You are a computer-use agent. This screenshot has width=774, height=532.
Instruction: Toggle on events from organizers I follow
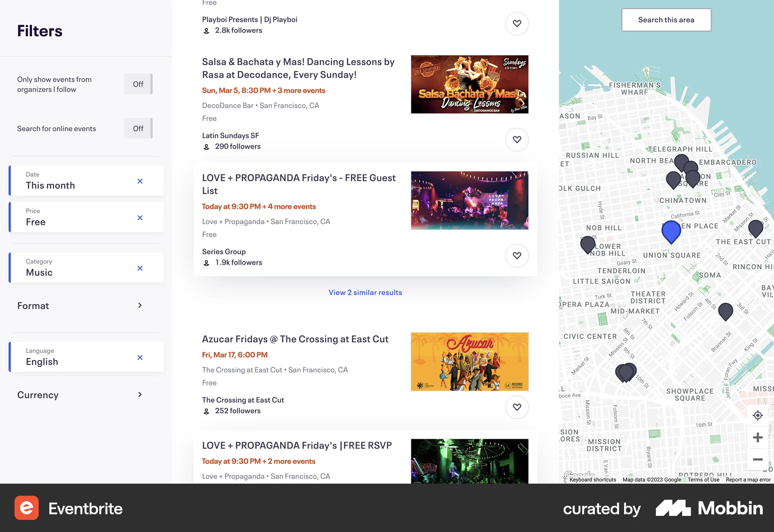pos(138,84)
